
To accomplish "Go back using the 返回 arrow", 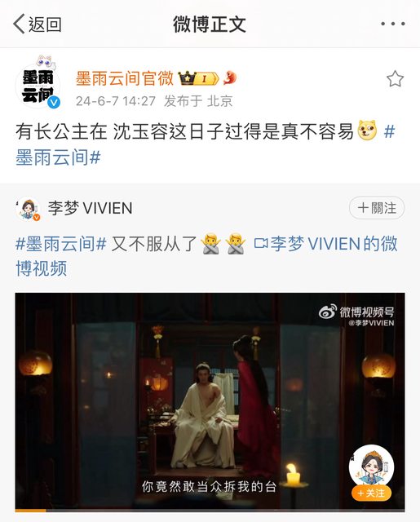I will click(38, 24).
